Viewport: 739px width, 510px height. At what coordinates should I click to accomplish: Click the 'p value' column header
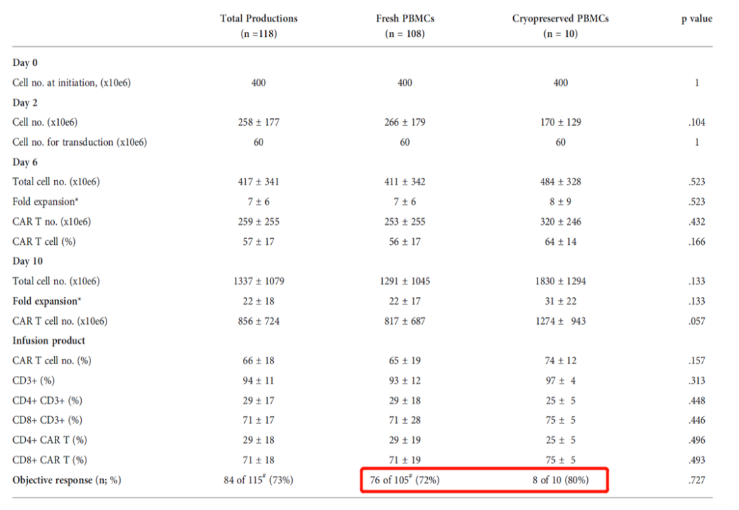coord(696,18)
